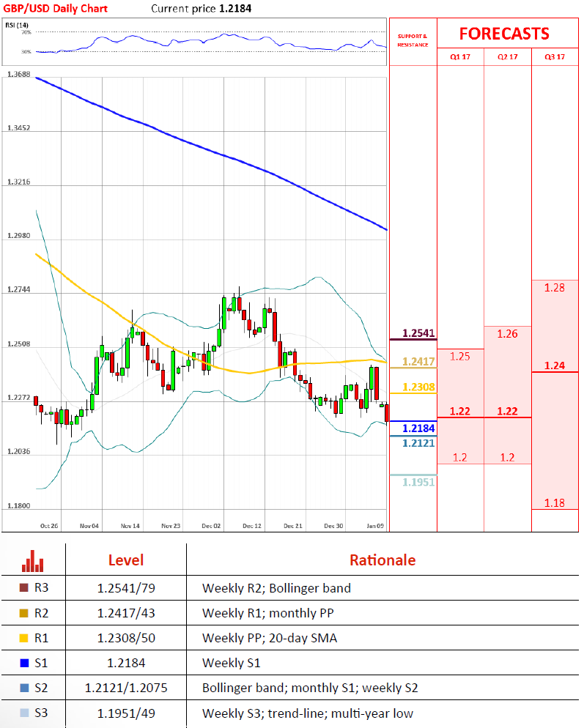The height and width of the screenshot is (728, 584).
Task: Click the 1.1951 support level label
Action: [418, 481]
